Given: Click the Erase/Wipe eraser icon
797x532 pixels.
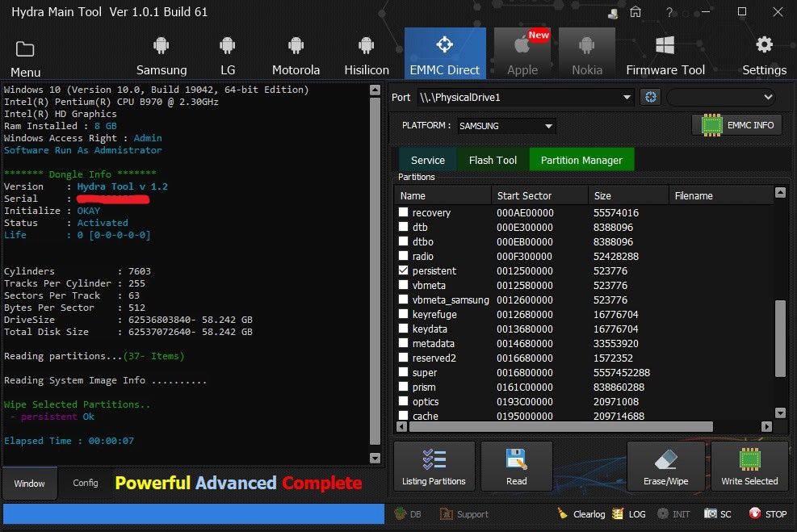Looking at the screenshot, I should coord(665,460).
